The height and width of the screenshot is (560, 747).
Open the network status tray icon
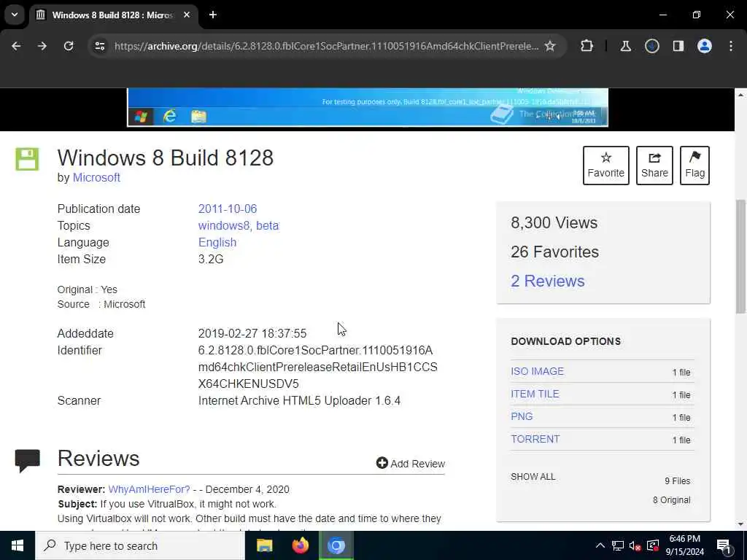[x=618, y=545]
